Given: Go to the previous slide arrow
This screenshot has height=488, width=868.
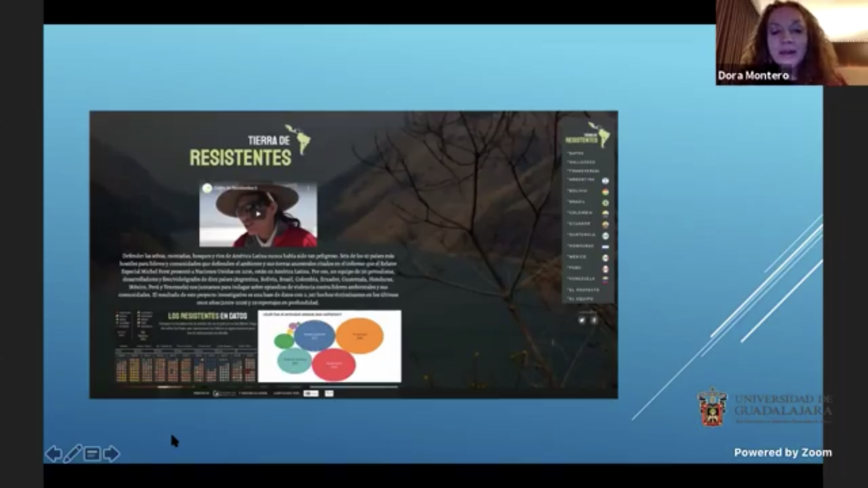Looking at the screenshot, I should [x=53, y=454].
